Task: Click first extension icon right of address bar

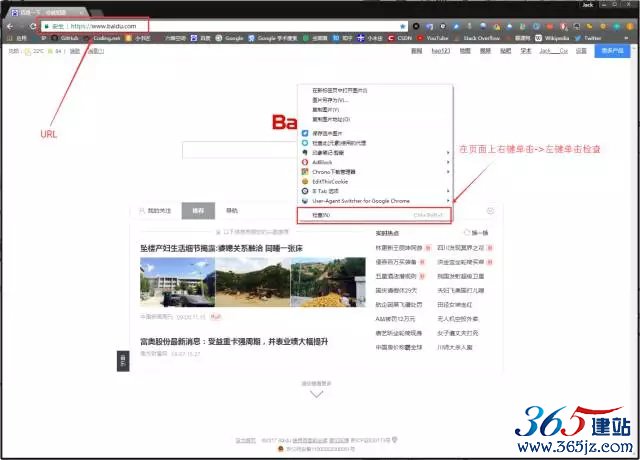Action: (x=416, y=26)
